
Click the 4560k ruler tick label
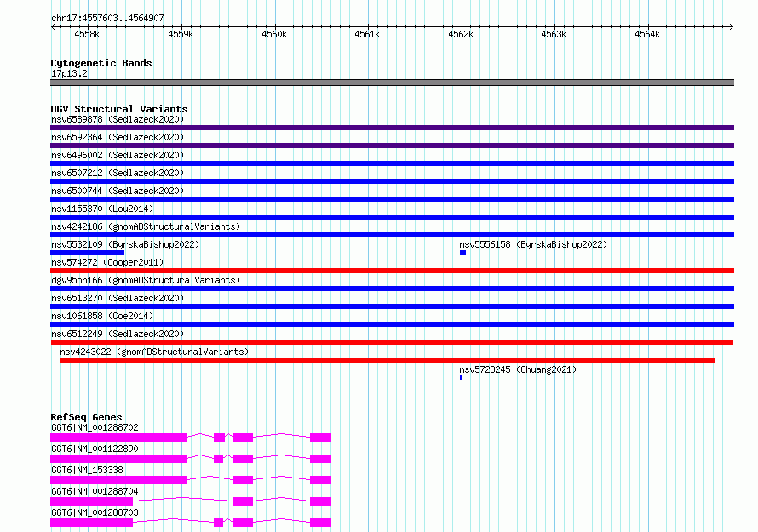[x=274, y=34]
